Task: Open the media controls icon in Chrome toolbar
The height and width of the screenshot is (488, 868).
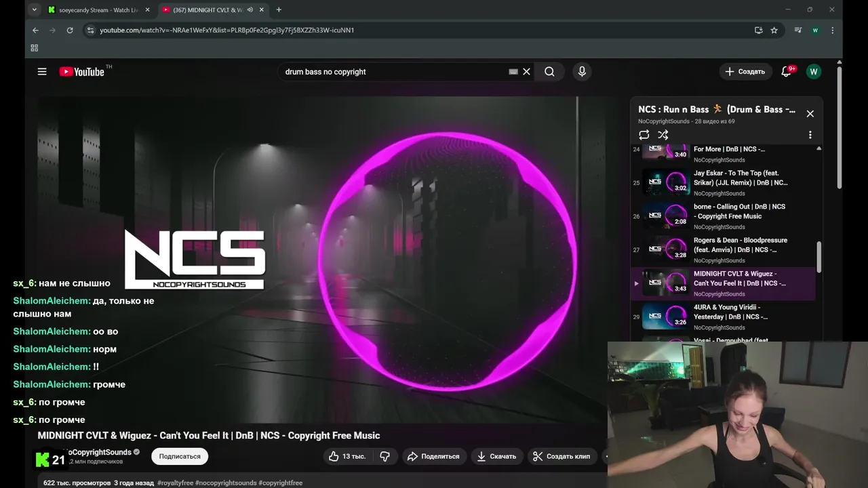Action: [x=798, y=30]
